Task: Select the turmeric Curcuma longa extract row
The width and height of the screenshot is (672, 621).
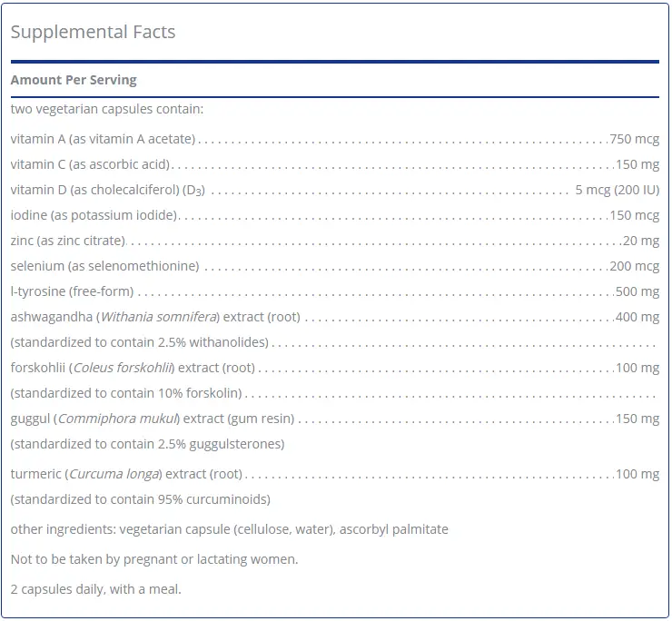Action: pos(335,474)
